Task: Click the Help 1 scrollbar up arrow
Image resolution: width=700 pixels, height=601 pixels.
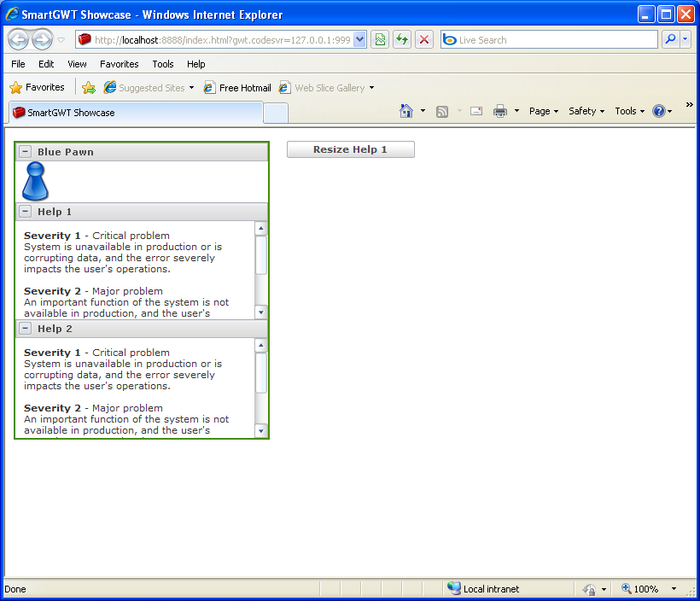Action: click(x=260, y=228)
